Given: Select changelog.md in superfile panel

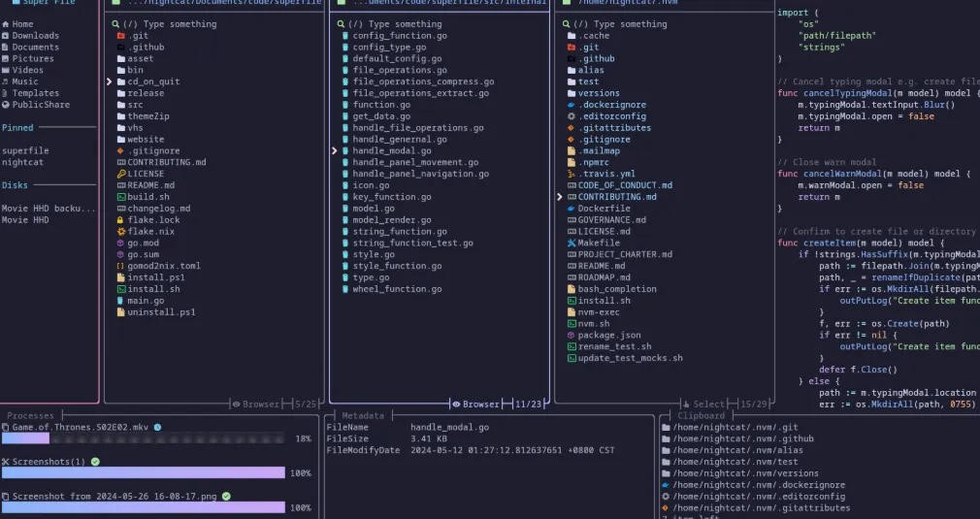Looking at the screenshot, I should click(x=159, y=209).
